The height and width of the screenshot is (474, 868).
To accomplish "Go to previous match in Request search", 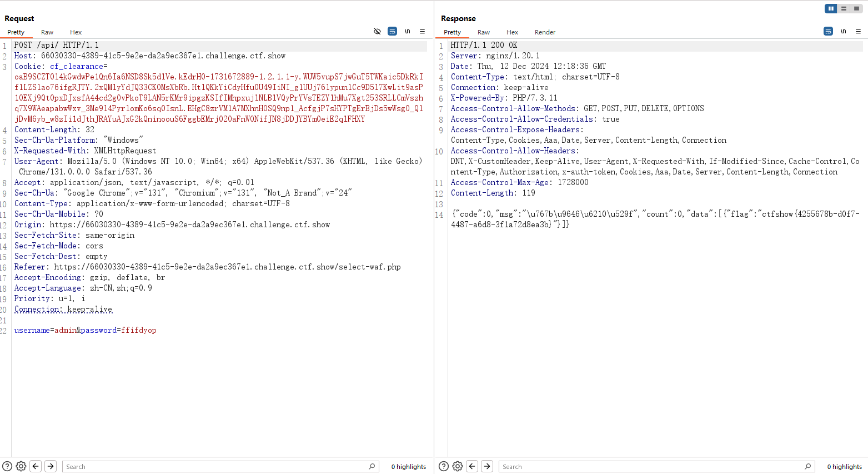I will click(36, 466).
